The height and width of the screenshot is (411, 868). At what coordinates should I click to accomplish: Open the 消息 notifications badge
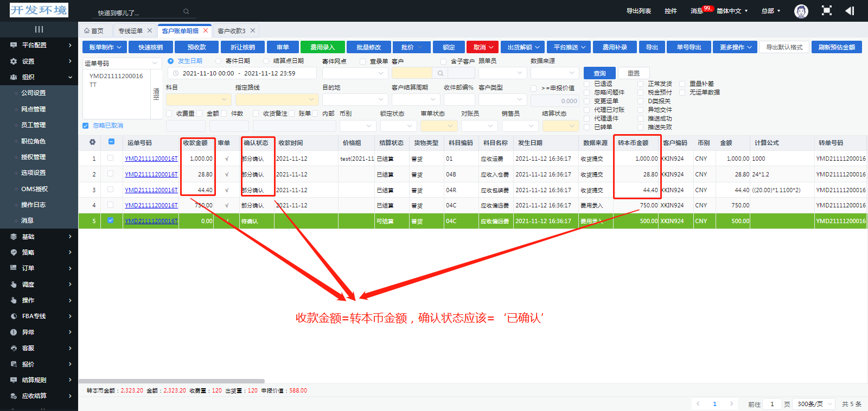coord(707,8)
